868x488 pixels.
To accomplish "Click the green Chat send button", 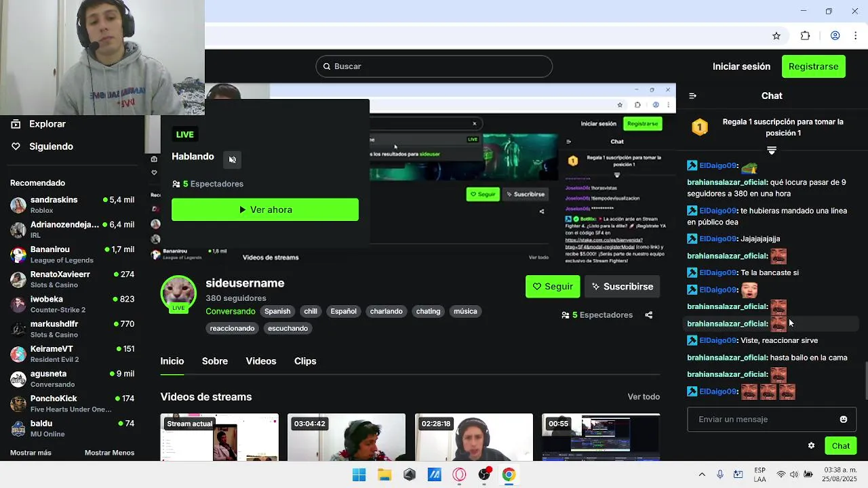I will pos(841,445).
